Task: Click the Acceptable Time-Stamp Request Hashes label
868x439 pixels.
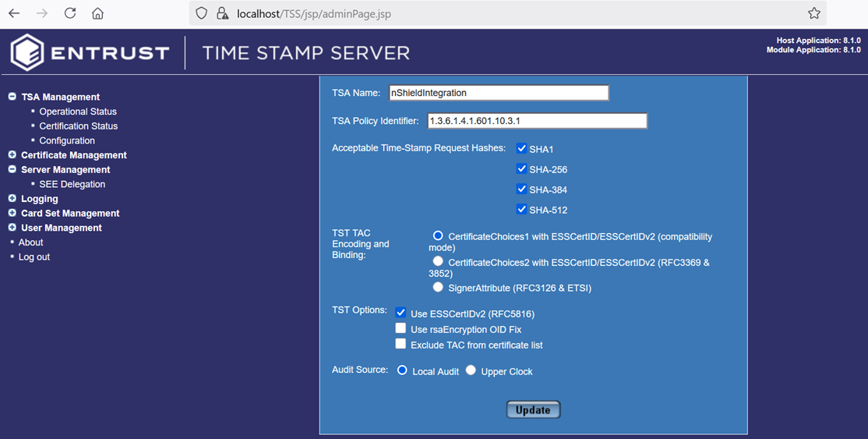Action: pyautogui.click(x=419, y=148)
